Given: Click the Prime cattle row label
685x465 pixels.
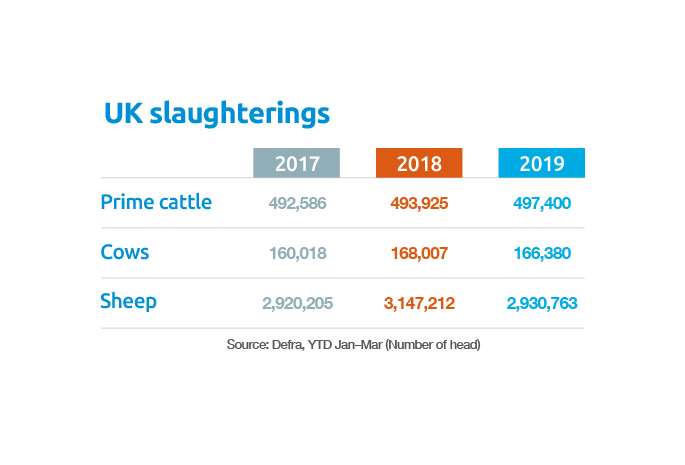Looking at the screenshot, I should 156,202.
